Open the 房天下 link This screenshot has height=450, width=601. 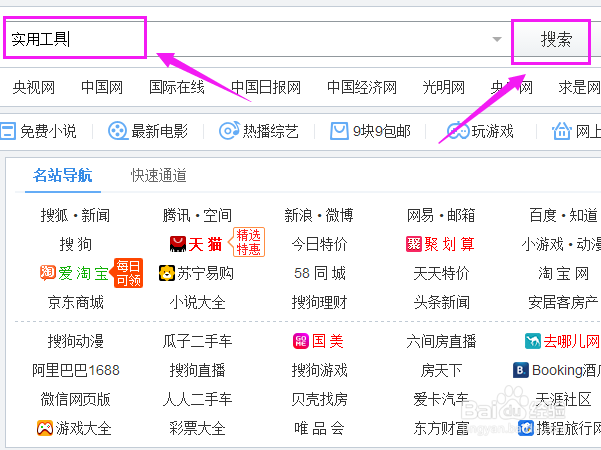(x=441, y=370)
